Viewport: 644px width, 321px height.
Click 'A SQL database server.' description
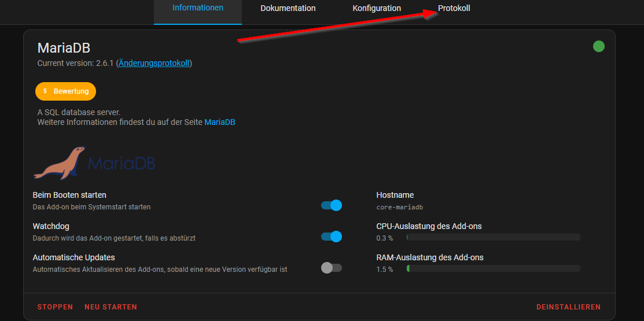point(79,112)
